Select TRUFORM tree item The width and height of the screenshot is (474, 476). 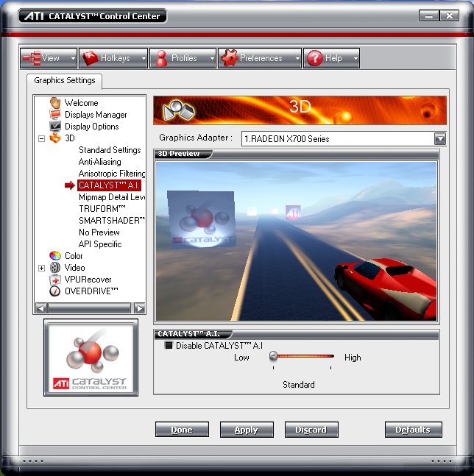102,209
